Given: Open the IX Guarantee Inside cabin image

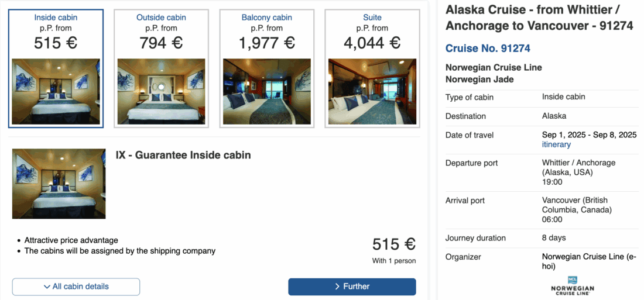Looking at the screenshot, I should (59, 184).
